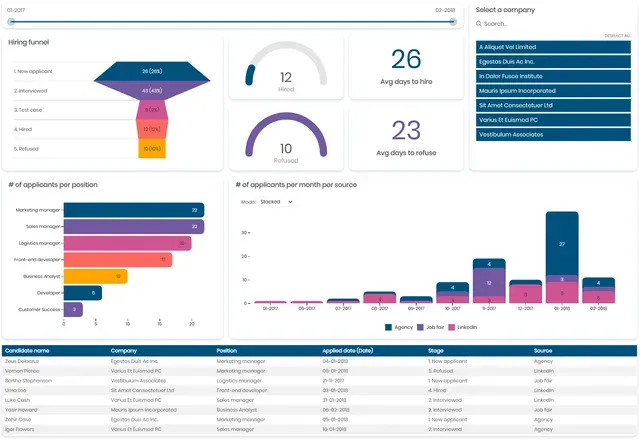Viewport: 640px width, 440px height.
Task: Click the 10-2017 stacked column
Action: tap(453, 293)
